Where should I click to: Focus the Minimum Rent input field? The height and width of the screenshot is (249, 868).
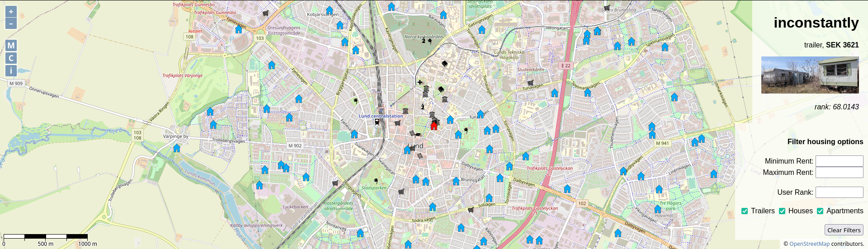[839, 161]
